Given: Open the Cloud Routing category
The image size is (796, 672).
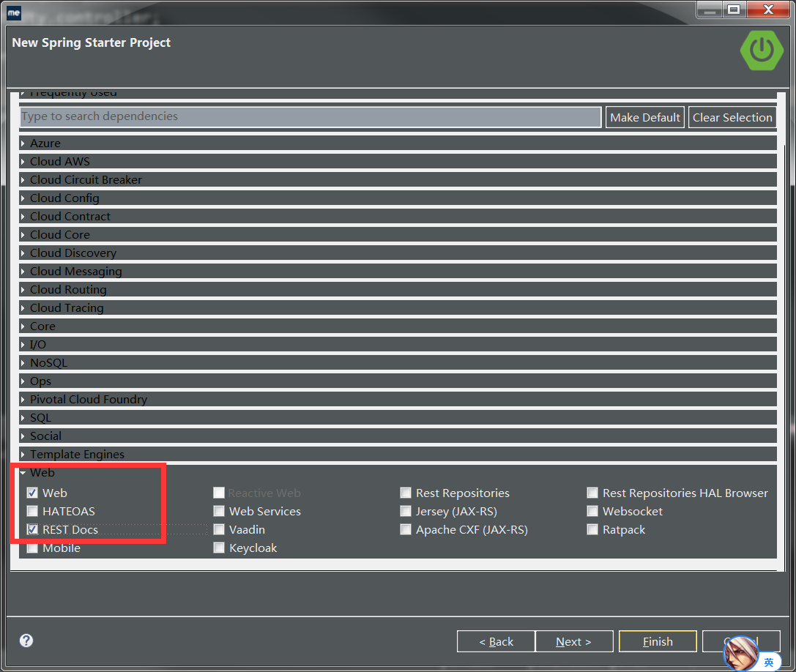Looking at the screenshot, I should pos(398,289).
